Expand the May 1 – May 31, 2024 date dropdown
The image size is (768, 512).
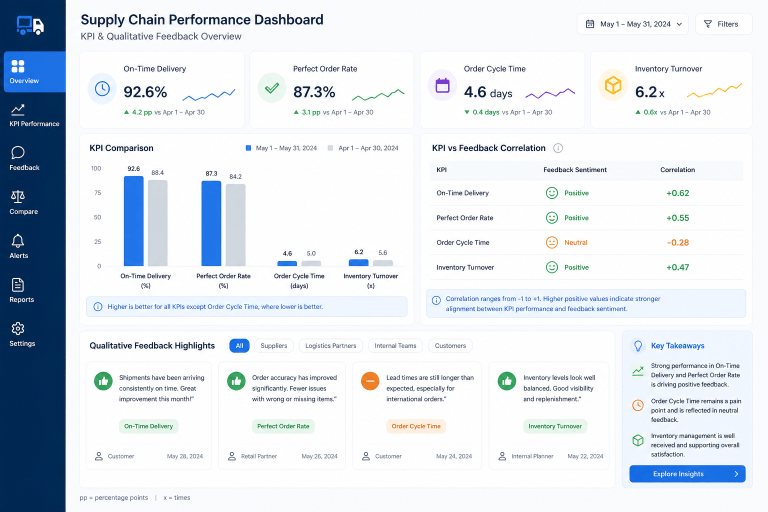[633, 24]
